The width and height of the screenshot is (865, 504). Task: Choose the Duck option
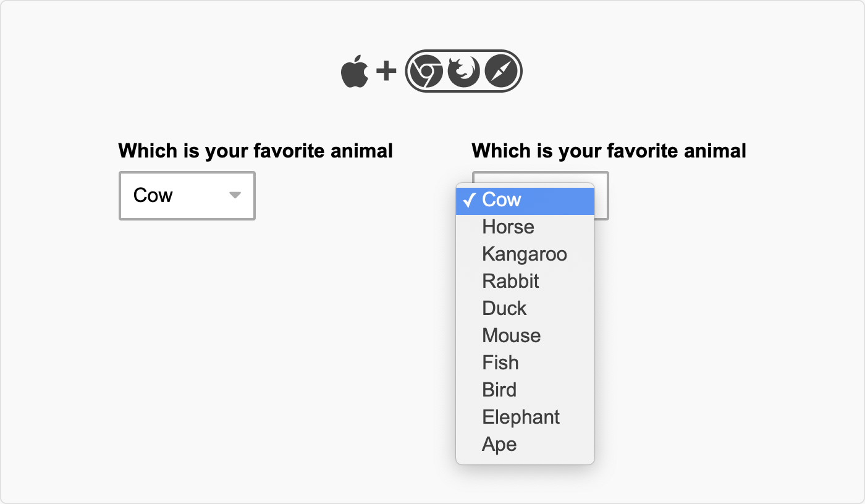525,308
